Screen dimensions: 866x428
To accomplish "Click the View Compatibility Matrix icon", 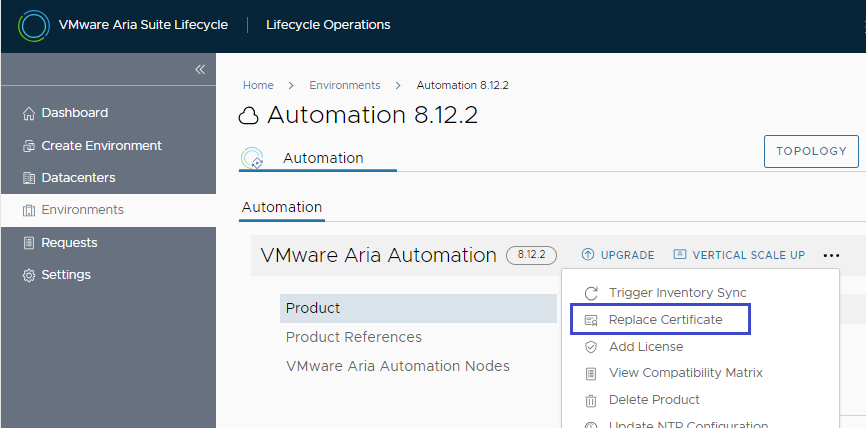I will 592,374.
